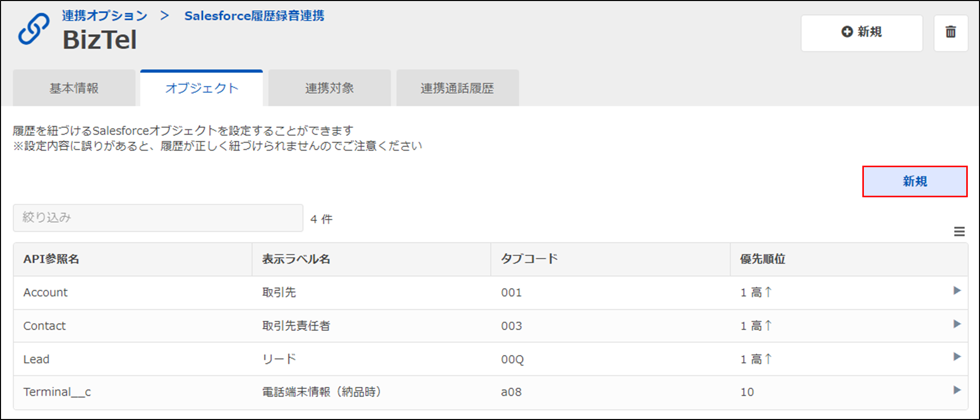The width and height of the screenshot is (980, 420).
Task: Go to the 連携通話履歴 tab
Action: 457,88
